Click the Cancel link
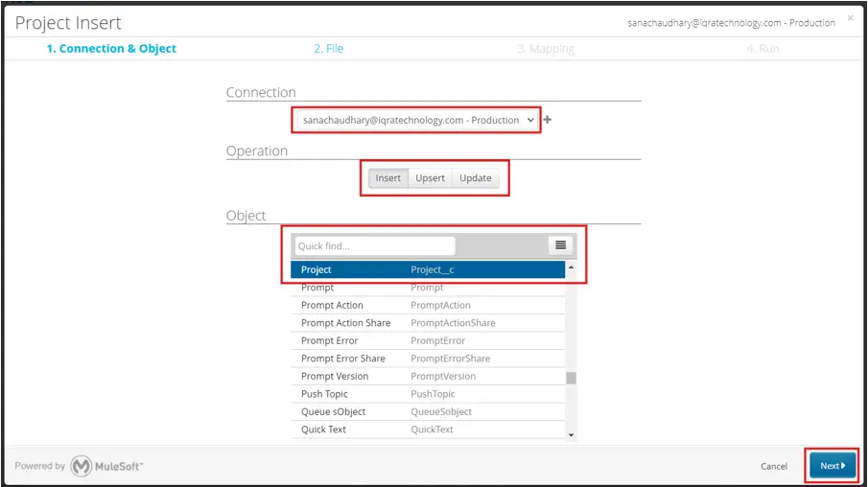Screen dimensions: 868x487 click(774, 467)
